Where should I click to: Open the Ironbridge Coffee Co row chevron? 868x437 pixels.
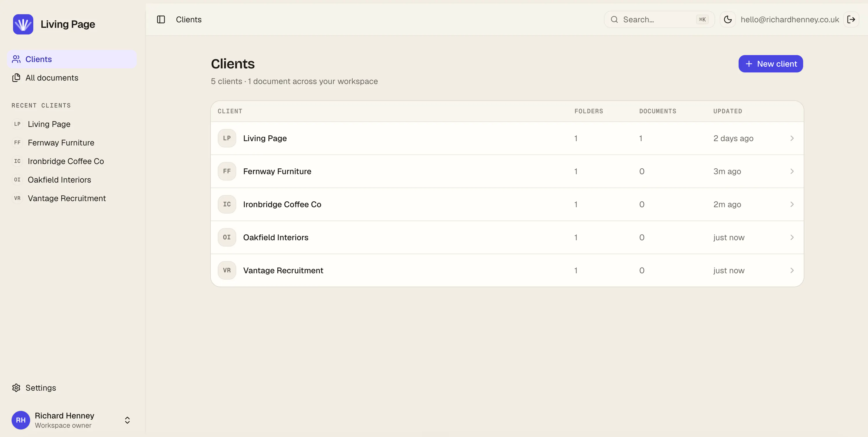point(792,204)
